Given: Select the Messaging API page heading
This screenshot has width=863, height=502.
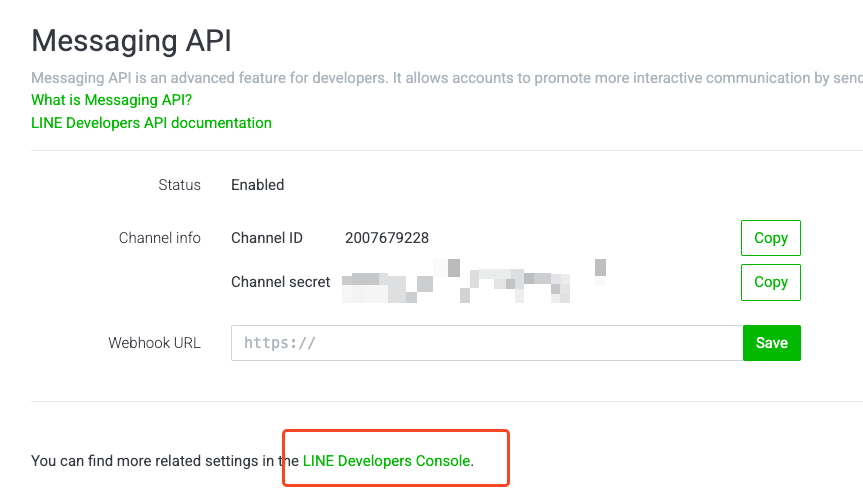Looking at the screenshot, I should (132, 41).
